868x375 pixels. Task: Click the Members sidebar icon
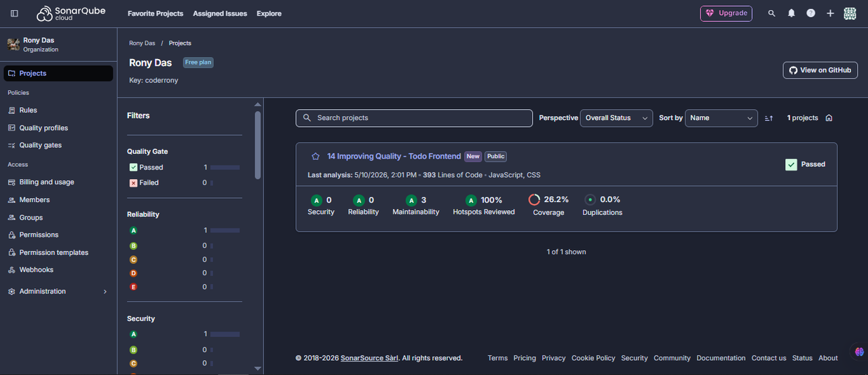12,200
